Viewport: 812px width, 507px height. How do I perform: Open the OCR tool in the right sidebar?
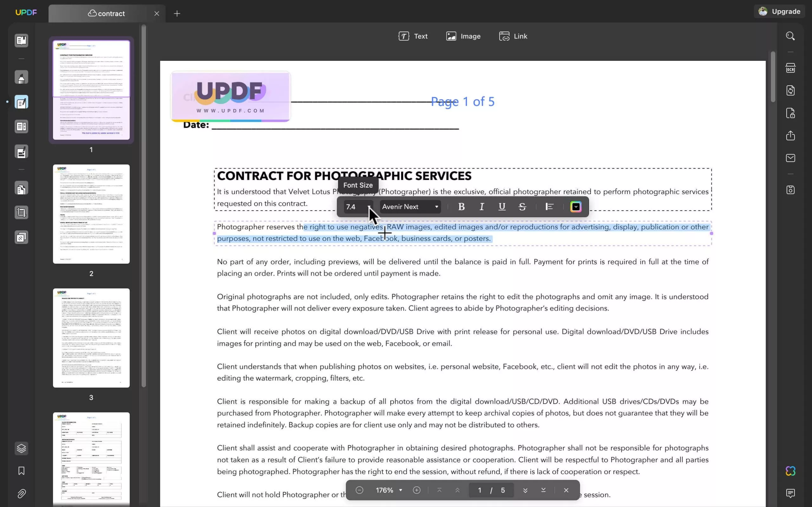(790, 68)
